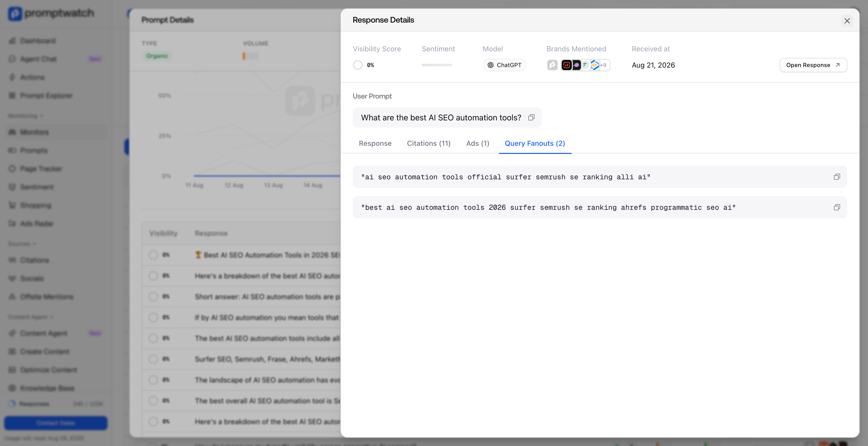Click the Dashboard icon in the sidebar

tap(12, 41)
